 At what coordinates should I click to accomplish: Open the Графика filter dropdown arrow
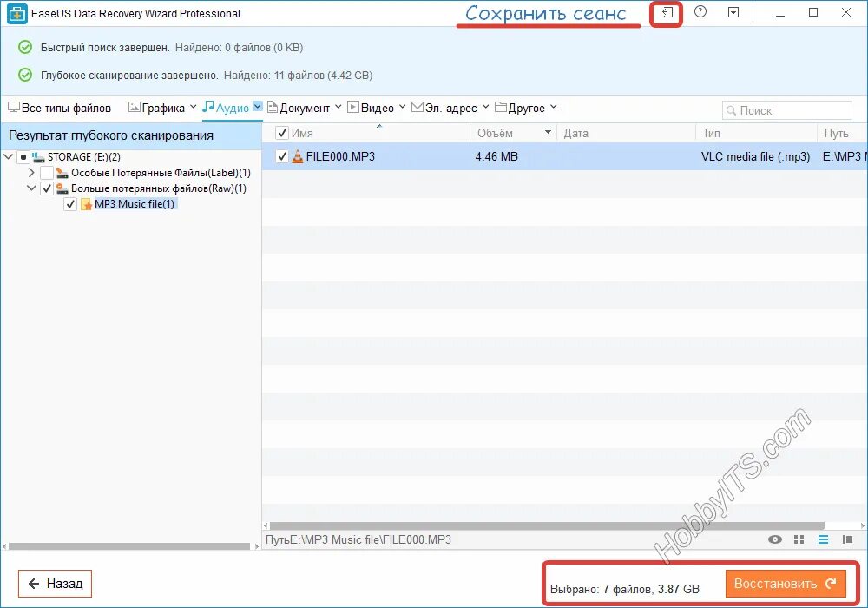[194, 107]
